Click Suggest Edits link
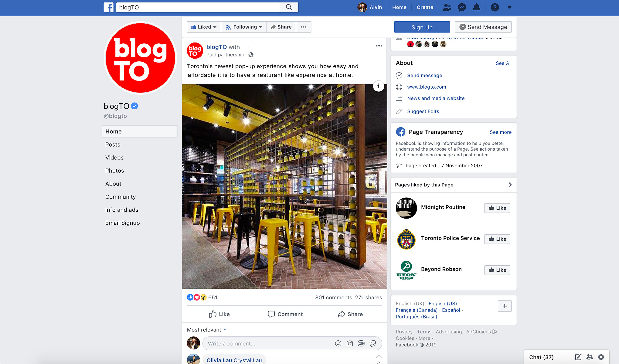619x364 pixels. click(x=423, y=111)
